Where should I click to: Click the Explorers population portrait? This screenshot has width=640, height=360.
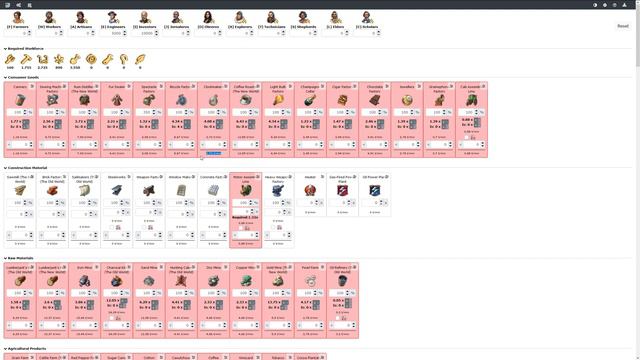tap(240, 17)
